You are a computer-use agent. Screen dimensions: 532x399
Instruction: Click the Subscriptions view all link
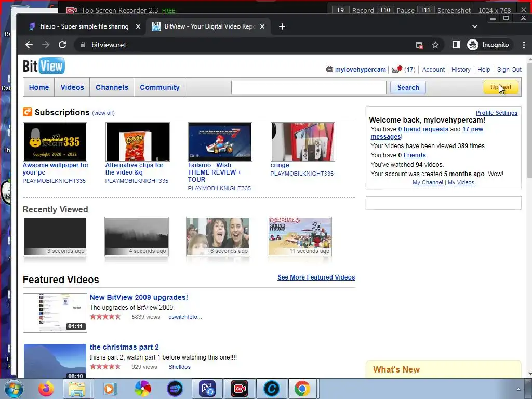(103, 113)
